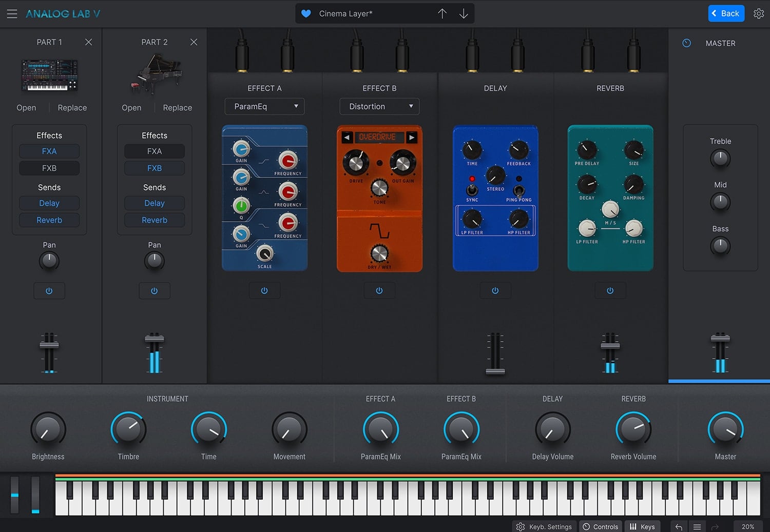770x532 pixels.
Task: Click Part 2 volume fader
Action: 155,338
